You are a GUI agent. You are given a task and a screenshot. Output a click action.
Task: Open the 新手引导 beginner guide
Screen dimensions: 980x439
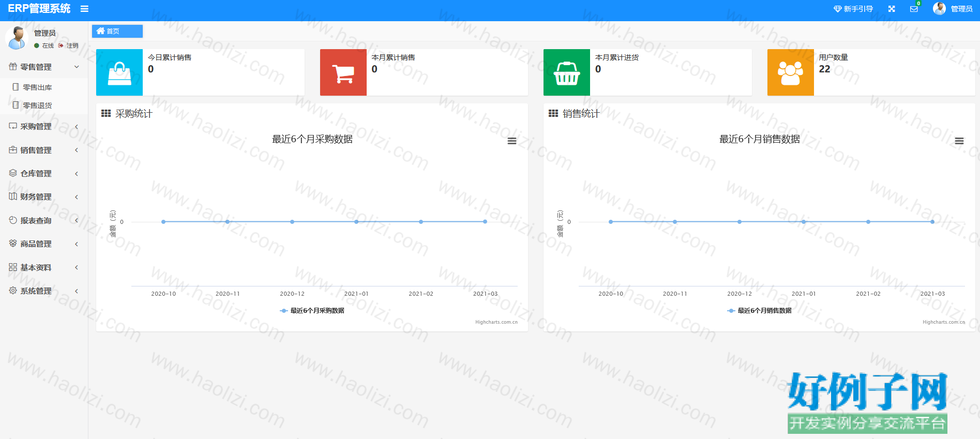click(x=853, y=9)
